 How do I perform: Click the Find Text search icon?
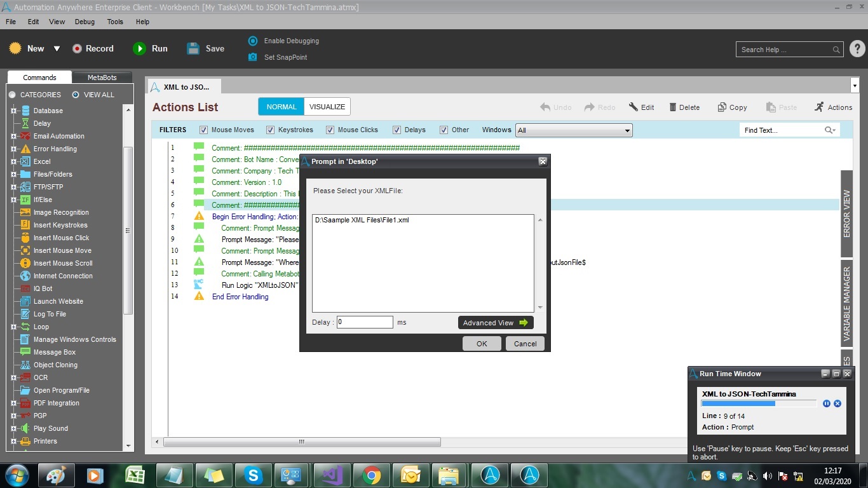click(830, 130)
